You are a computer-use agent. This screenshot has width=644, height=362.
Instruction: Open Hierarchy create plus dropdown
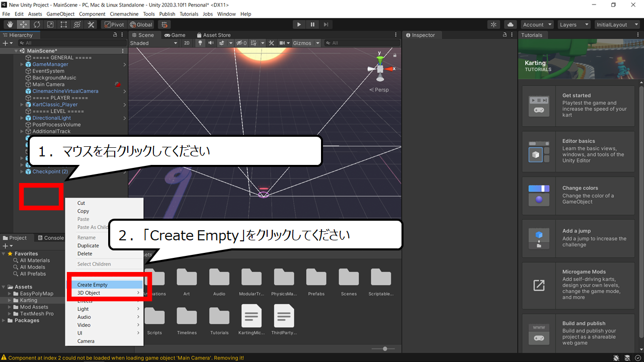[x=8, y=43]
